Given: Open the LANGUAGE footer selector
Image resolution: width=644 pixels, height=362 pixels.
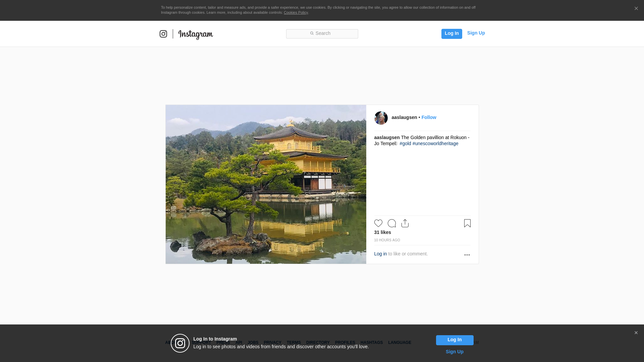Looking at the screenshot, I should [399, 343].
